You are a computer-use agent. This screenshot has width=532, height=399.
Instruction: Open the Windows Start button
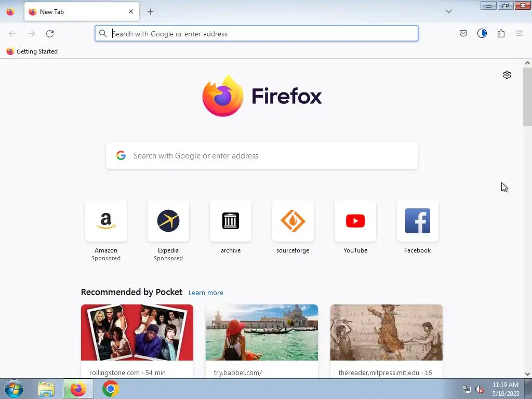(14, 389)
